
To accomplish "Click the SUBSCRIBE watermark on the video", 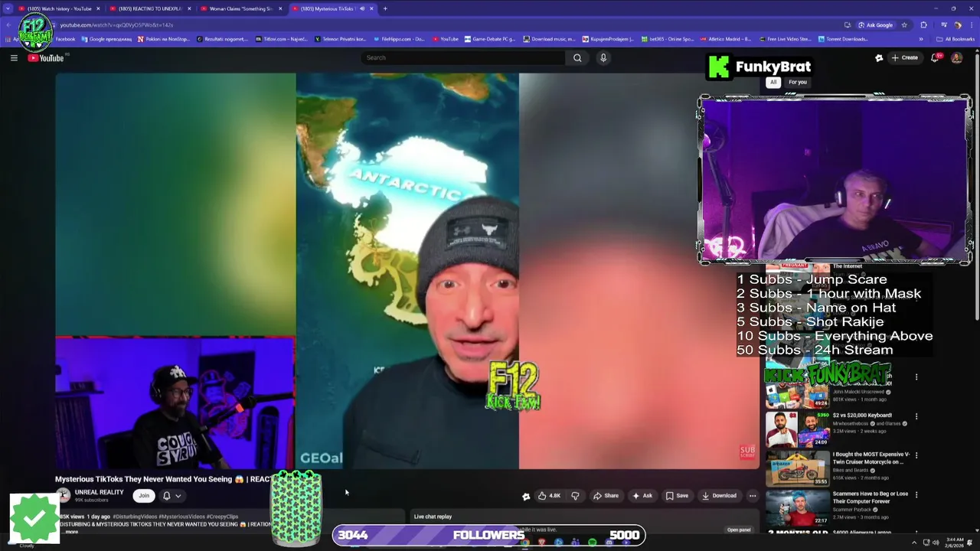I will (747, 452).
